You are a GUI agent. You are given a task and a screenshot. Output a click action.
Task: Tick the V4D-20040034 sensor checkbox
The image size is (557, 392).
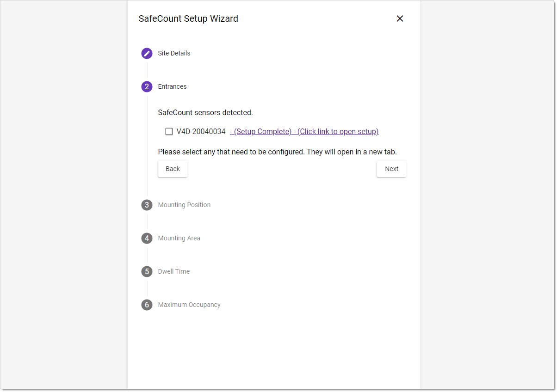(x=169, y=131)
